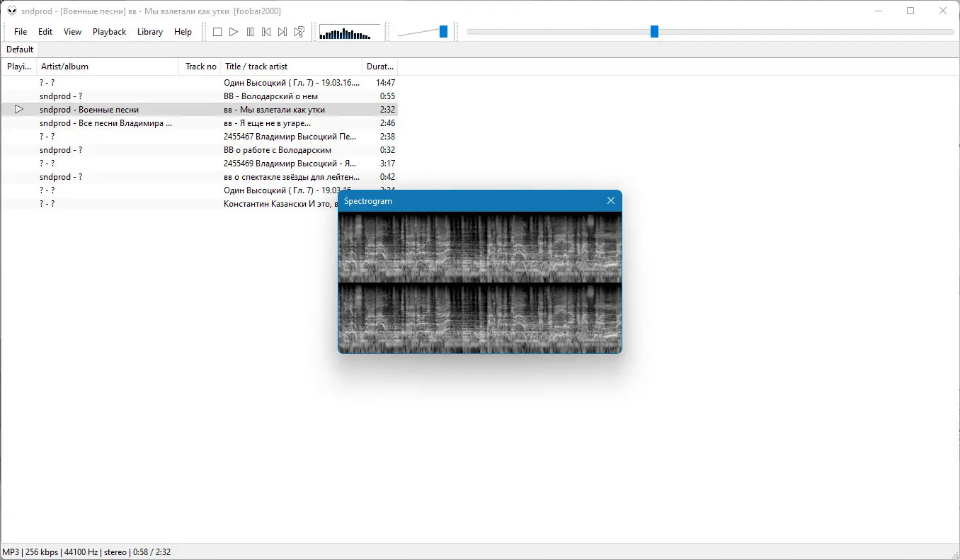The image size is (960, 560).
Task: Select track '2455467 Владимир Высоцкий Пе...'
Action: pos(291,137)
